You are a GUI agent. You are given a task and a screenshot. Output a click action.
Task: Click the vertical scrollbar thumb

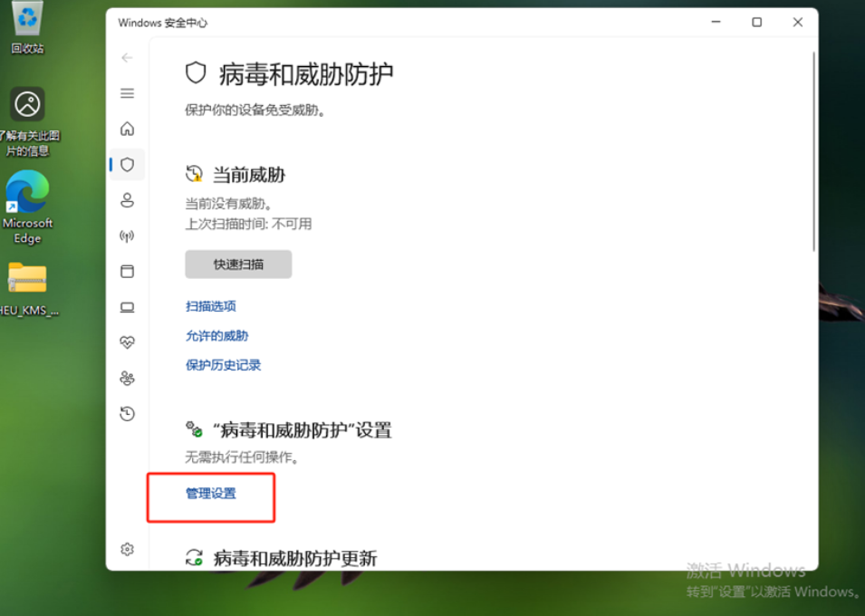pos(813,152)
